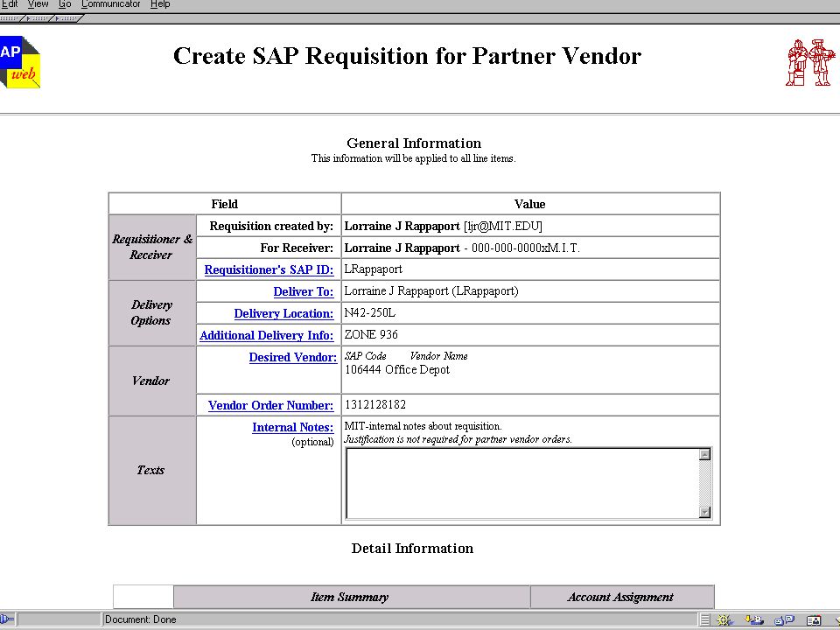The width and height of the screenshot is (840, 630).
Task: Click the 'Field' column header
Action: (x=225, y=204)
